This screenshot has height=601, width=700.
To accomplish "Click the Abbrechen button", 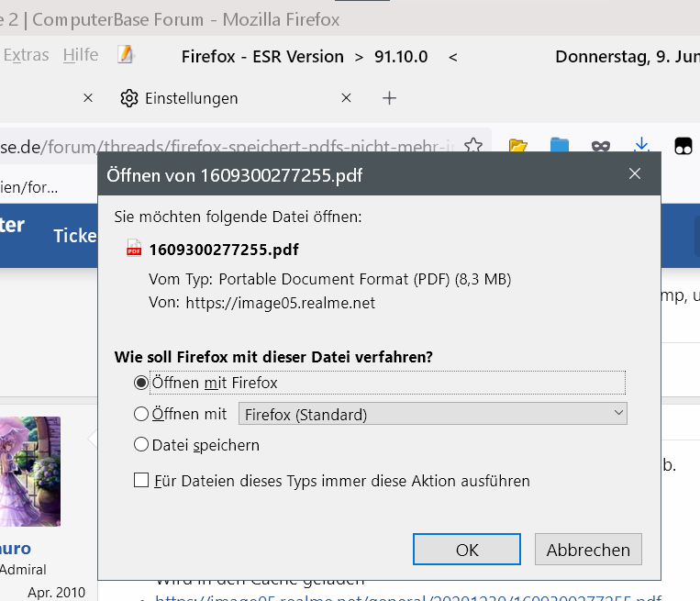I will click(588, 550).
